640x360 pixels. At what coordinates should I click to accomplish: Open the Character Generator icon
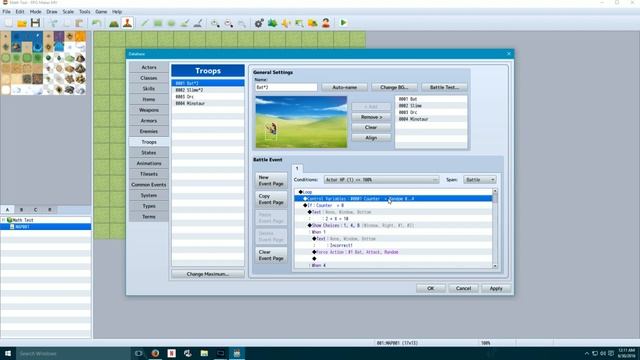point(326,23)
